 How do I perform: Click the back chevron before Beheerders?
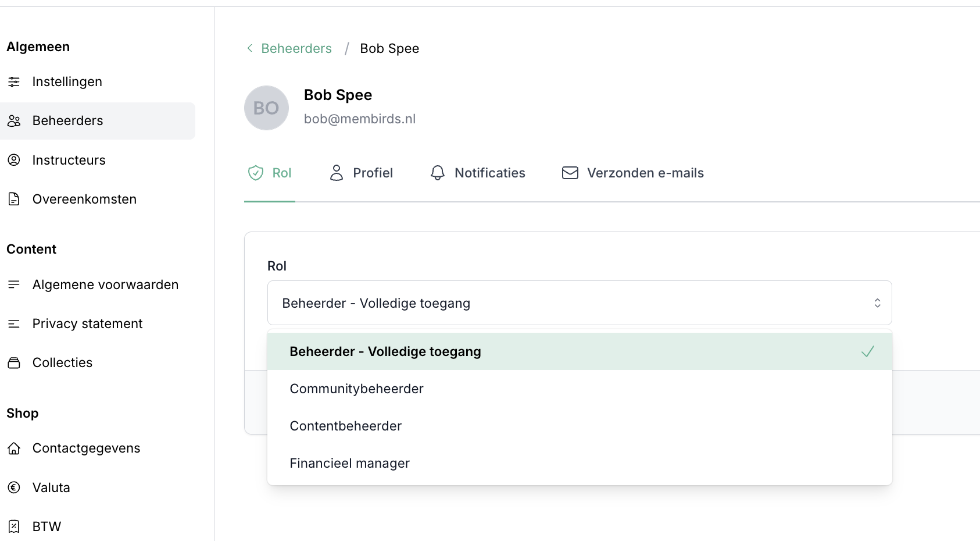(250, 48)
